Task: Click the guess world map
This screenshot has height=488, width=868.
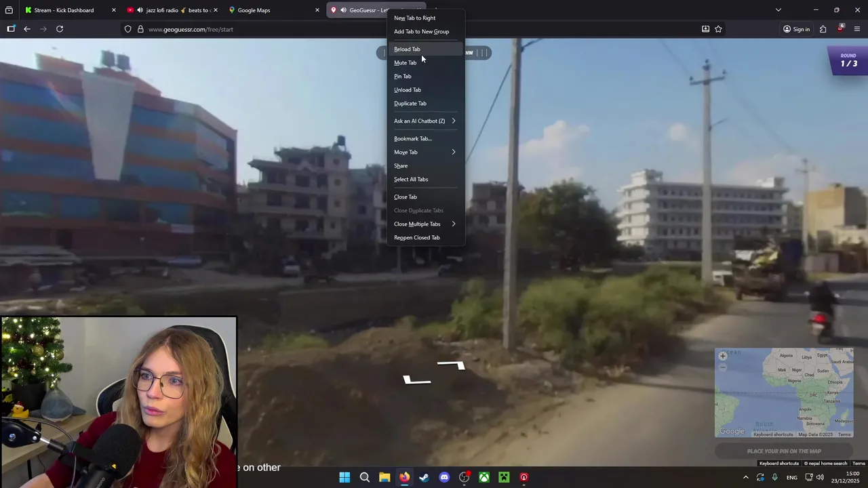Action: (x=784, y=393)
